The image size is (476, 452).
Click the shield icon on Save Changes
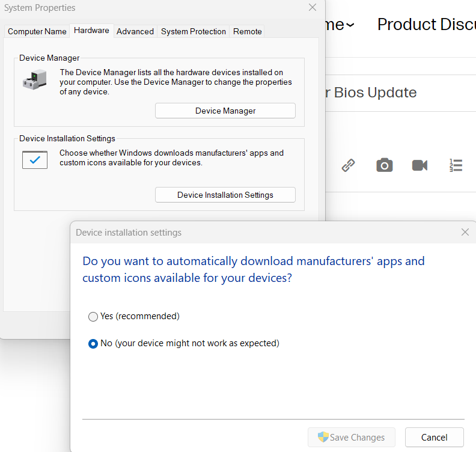[323, 437]
